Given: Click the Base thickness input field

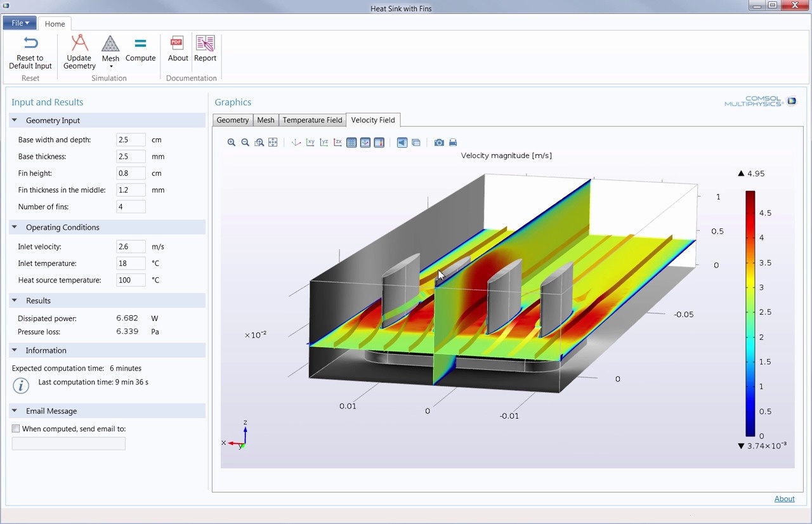Looking at the screenshot, I should [131, 156].
